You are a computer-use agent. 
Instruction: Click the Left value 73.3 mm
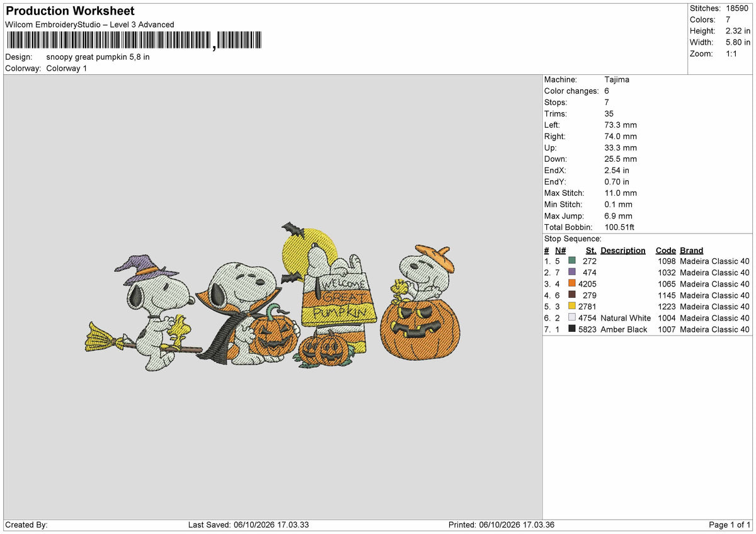[x=621, y=125]
